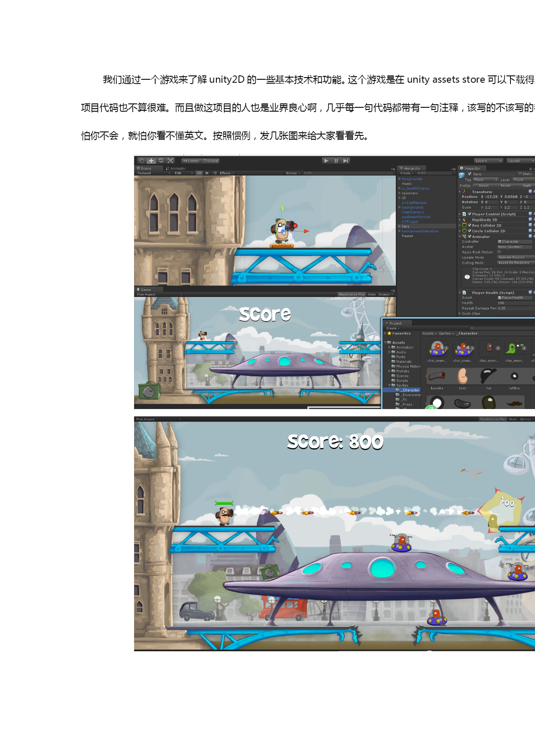Click the Step forward button
The image size is (535, 756).
pos(345,161)
